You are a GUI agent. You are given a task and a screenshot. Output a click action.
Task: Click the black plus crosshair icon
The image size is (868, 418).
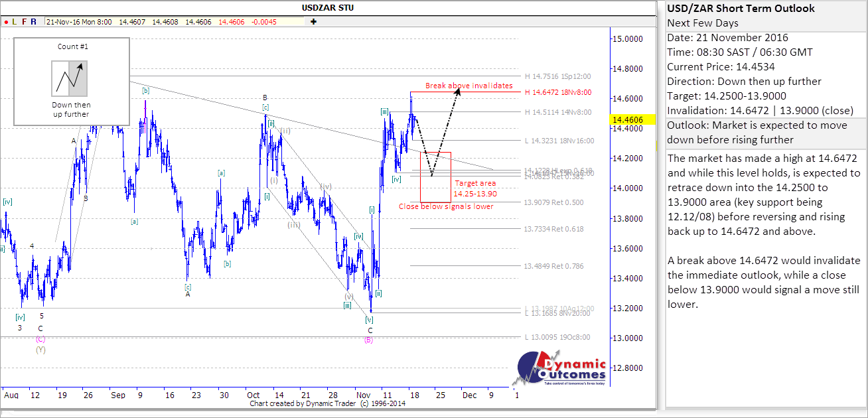click(x=313, y=21)
